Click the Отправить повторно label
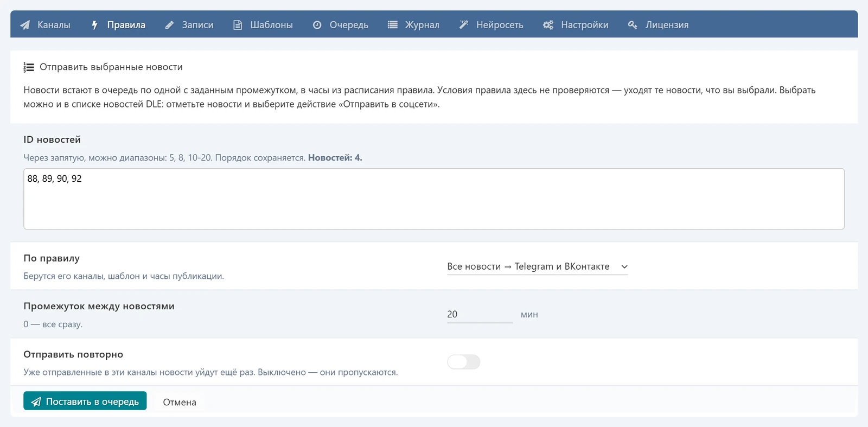 point(73,354)
